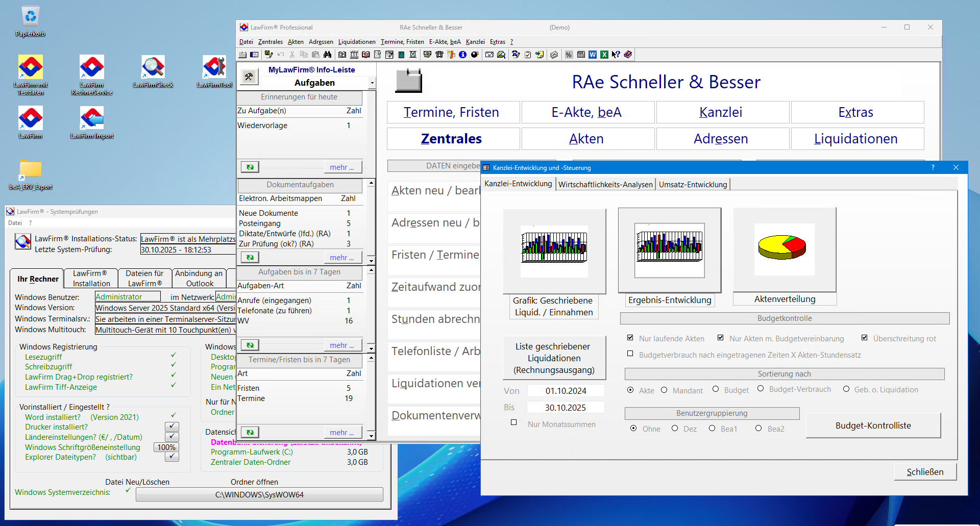Uncheck 'Nur laufende Akten' checkbox
The width and height of the screenshot is (980, 526).
point(630,338)
